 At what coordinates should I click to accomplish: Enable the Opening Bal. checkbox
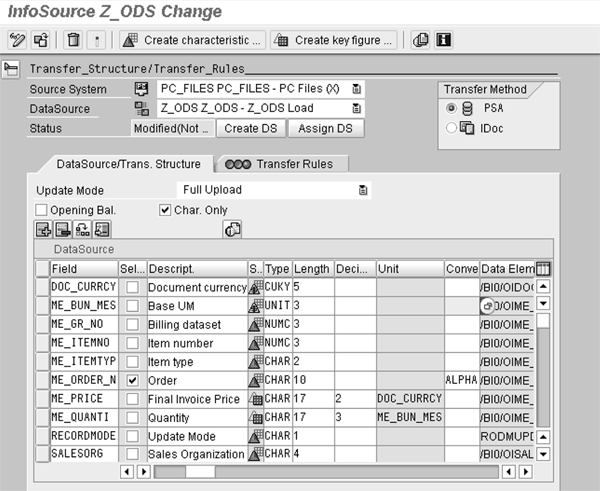point(42,210)
